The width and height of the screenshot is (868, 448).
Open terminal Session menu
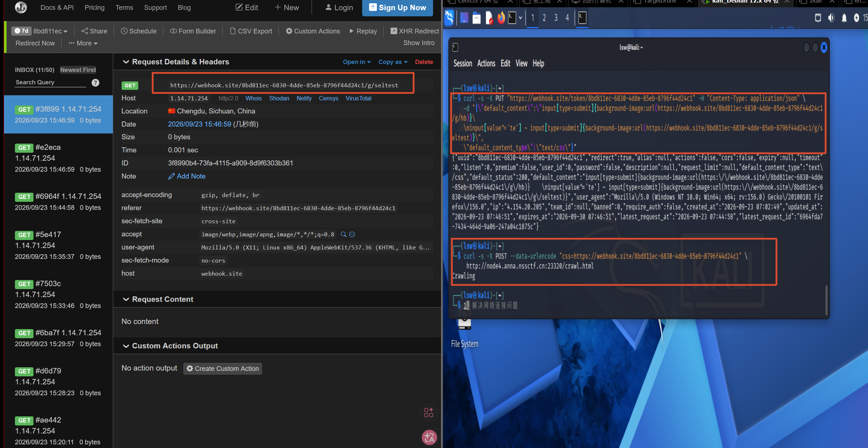pyautogui.click(x=463, y=64)
